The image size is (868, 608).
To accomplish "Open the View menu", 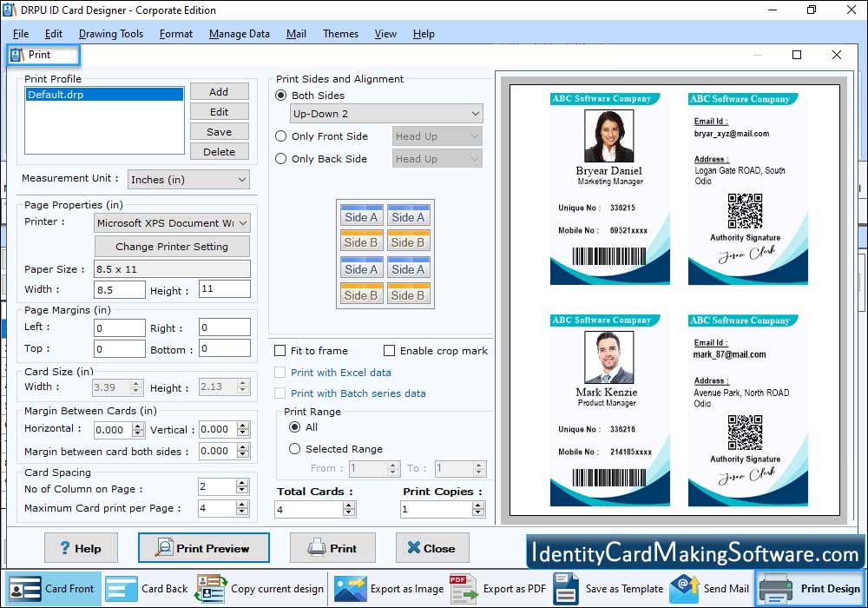I will [x=385, y=34].
